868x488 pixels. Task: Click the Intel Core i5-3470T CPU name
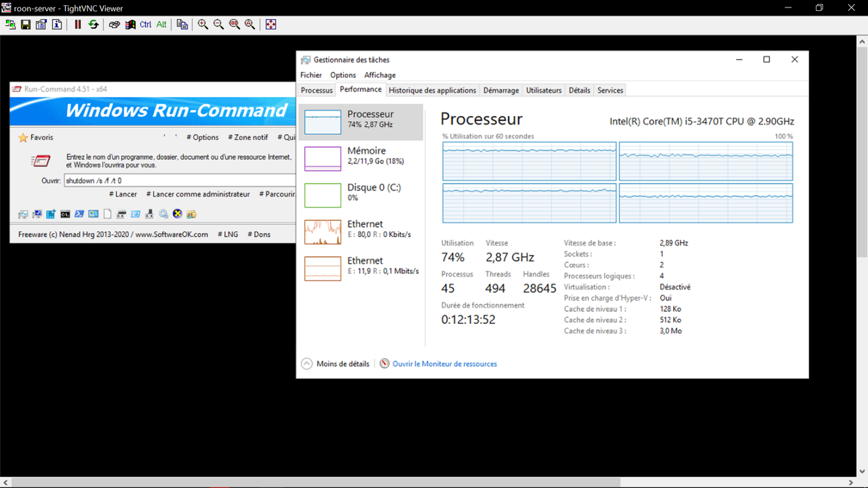pyautogui.click(x=702, y=121)
